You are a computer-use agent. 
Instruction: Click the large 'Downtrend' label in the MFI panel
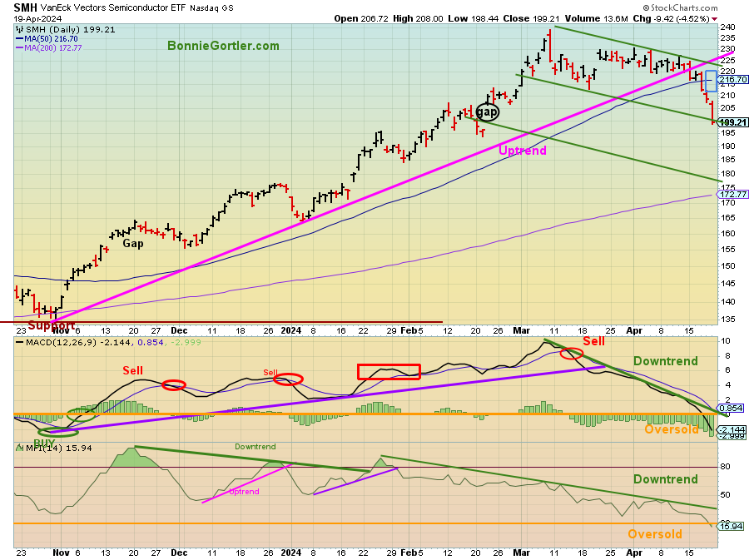click(x=666, y=479)
